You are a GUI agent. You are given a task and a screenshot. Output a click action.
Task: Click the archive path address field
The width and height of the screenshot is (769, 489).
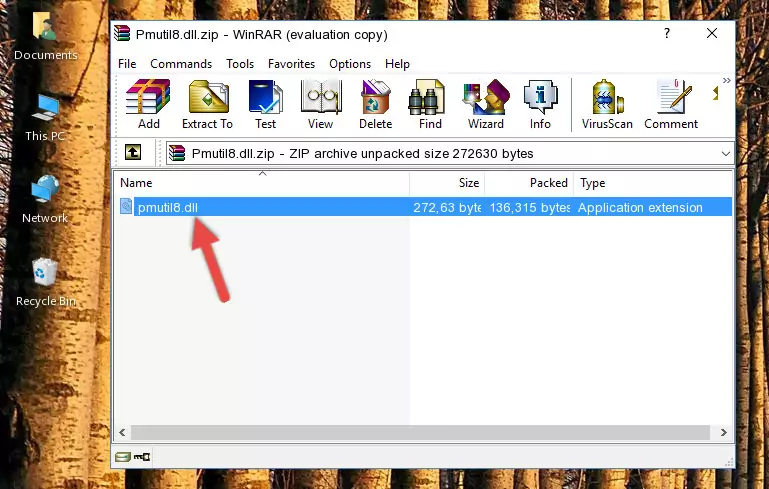click(x=449, y=154)
